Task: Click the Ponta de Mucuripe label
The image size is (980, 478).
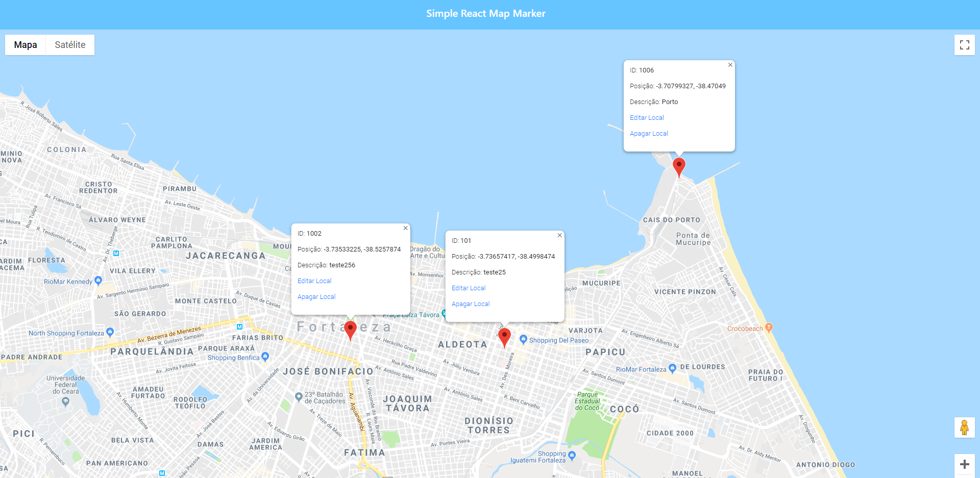Action: 693,239
